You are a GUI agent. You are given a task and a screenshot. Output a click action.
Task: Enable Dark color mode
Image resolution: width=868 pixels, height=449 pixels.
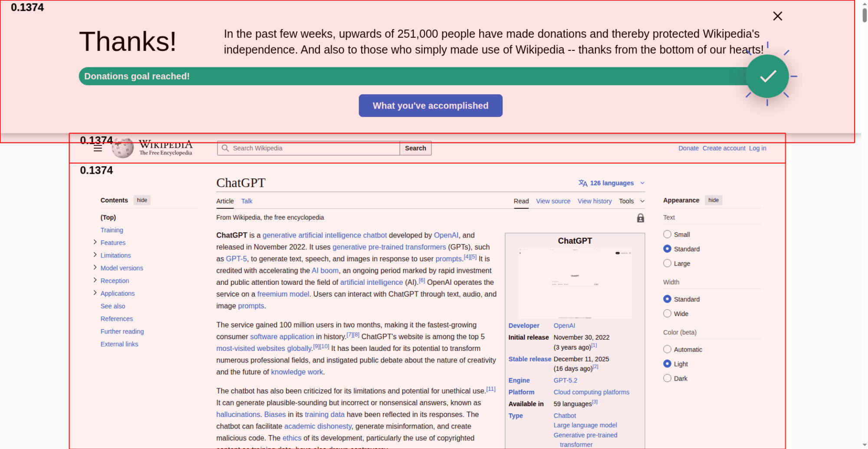point(667,378)
